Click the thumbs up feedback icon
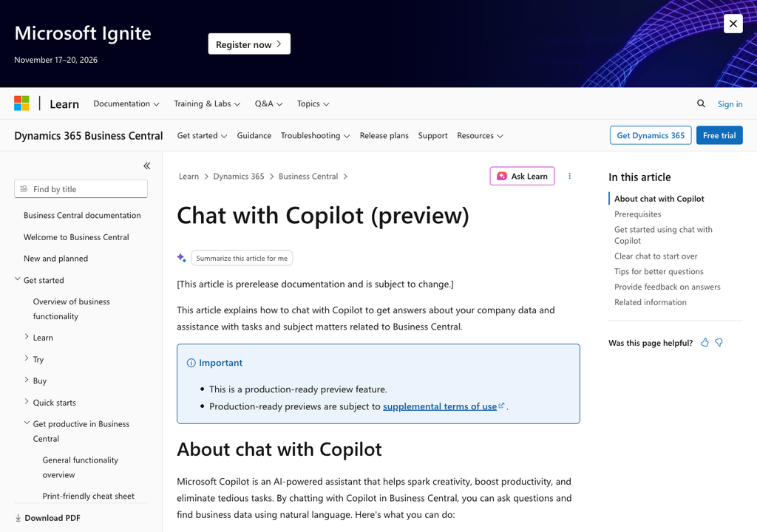 click(705, 343)
